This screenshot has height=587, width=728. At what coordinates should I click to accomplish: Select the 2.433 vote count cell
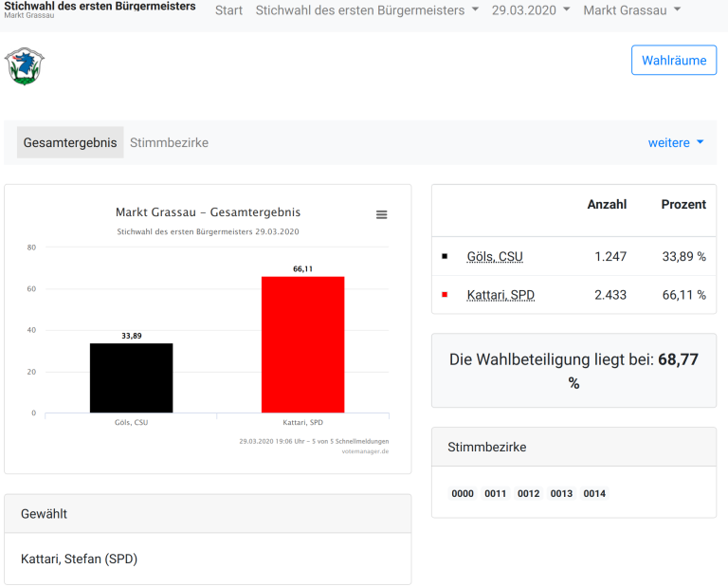coord(610,295)
